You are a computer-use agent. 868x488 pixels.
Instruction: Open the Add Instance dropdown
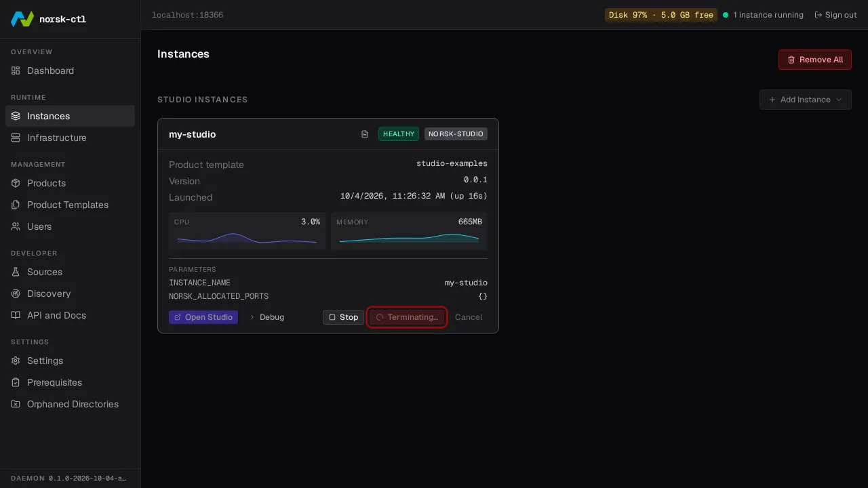point(806,100)
